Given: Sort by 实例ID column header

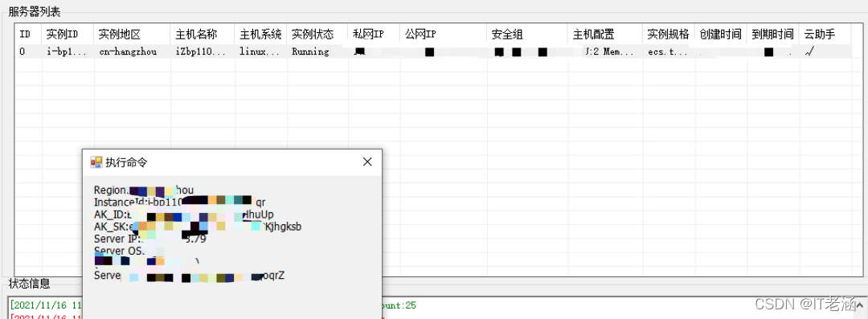Looking at the screenshot, I should point(68,35).
